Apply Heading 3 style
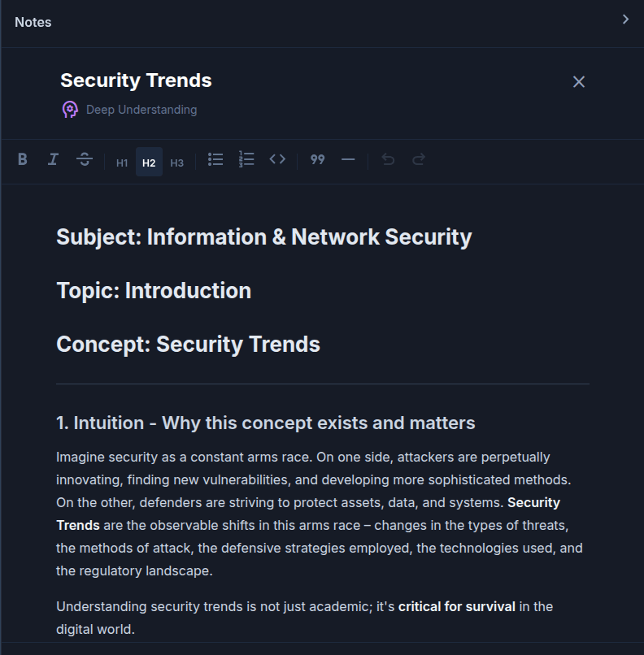The image size is (644, 655). (x=176, y=163)
